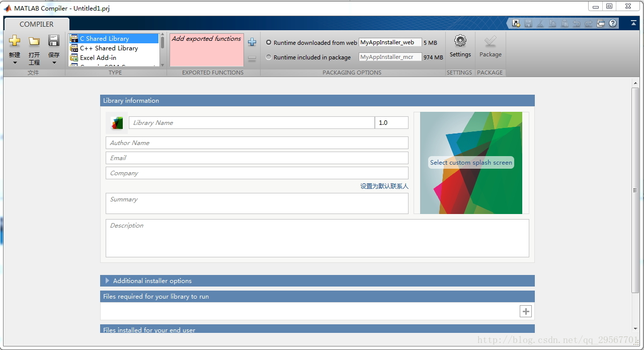
Task: Click the save icon in quick access toolbar
Action: 528,23
